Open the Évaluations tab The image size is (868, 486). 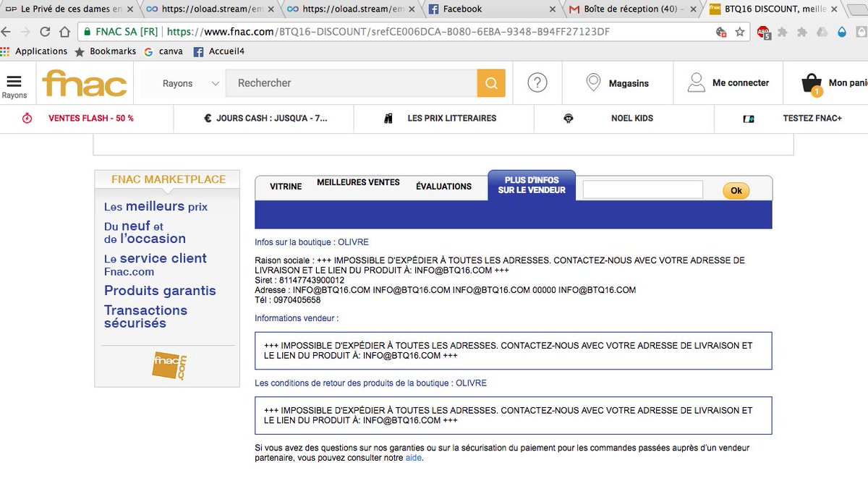tap(443, 187)
